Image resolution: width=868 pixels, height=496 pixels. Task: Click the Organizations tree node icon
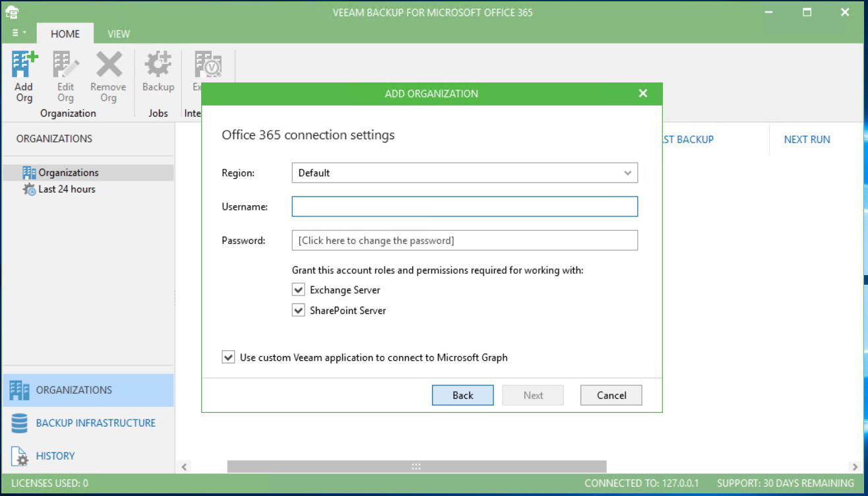pos(29,173)
